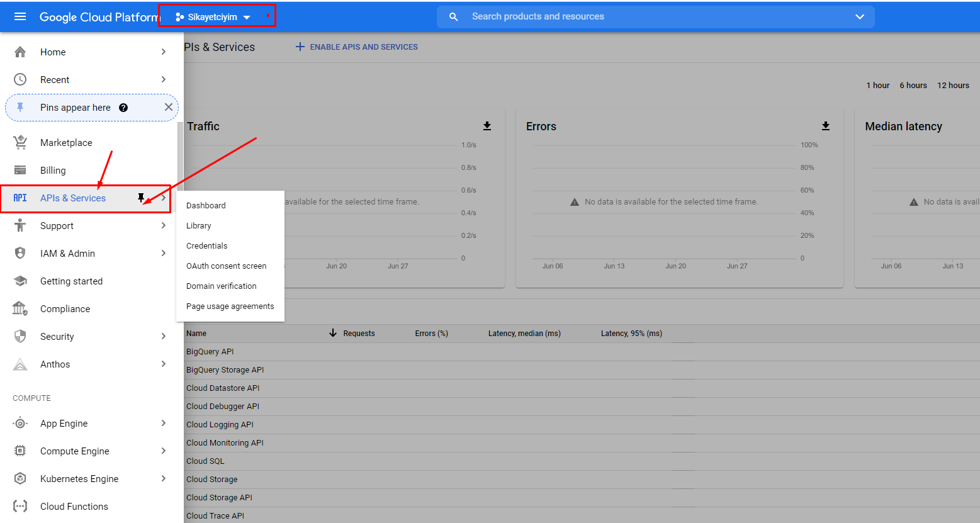Open help for Pins appear here
This screenshot has width=980, height=523.
point(123,108)
